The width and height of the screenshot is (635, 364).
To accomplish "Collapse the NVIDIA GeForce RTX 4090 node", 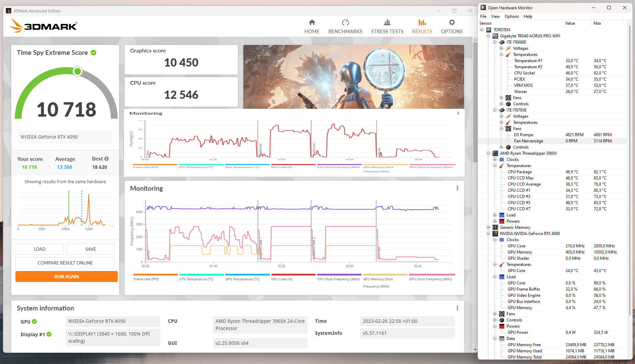I will click(488, 234).
